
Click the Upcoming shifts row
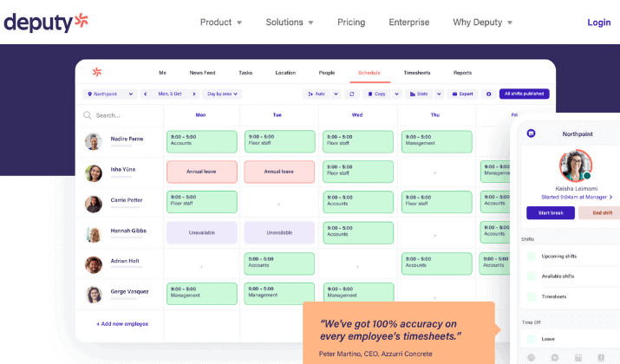pos(571,257)
